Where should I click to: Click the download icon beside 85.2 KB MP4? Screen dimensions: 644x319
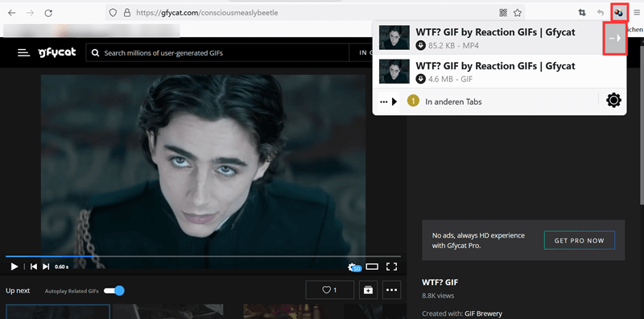point(420,45)
